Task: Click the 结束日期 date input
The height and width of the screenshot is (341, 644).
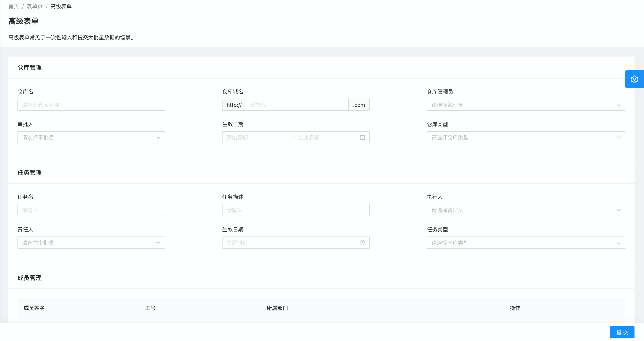Action: pyautogui.click(x=325, y=137)
